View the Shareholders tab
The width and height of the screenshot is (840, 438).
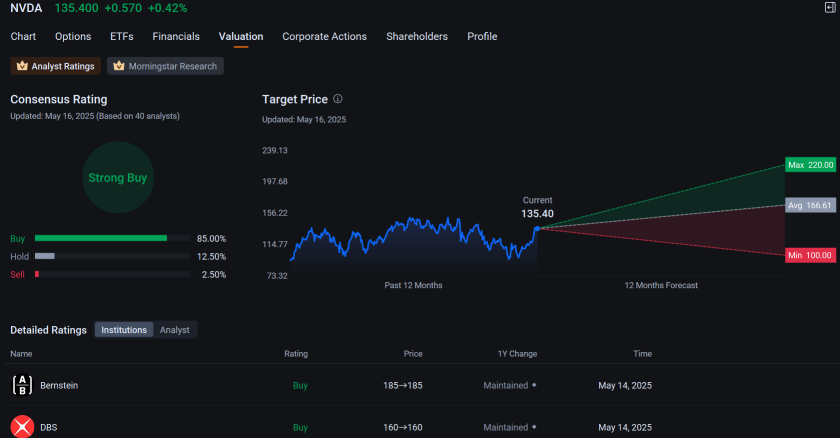(x=417, y=36)
